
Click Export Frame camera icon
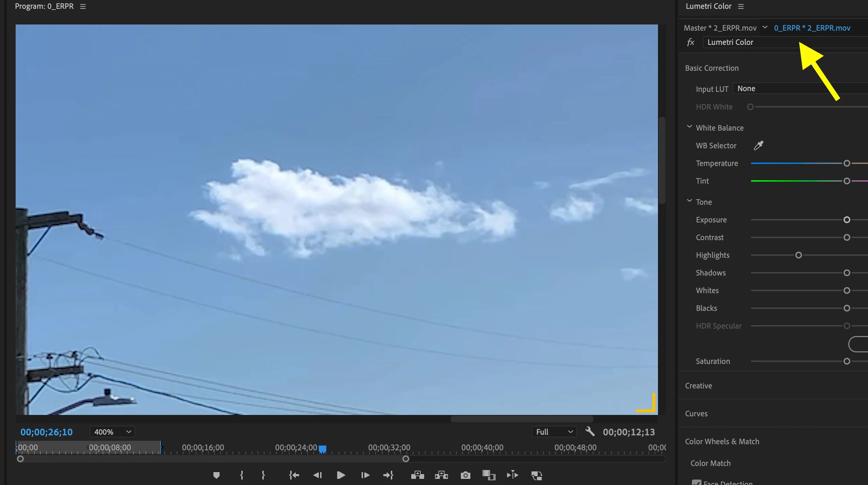coord(465,475)
